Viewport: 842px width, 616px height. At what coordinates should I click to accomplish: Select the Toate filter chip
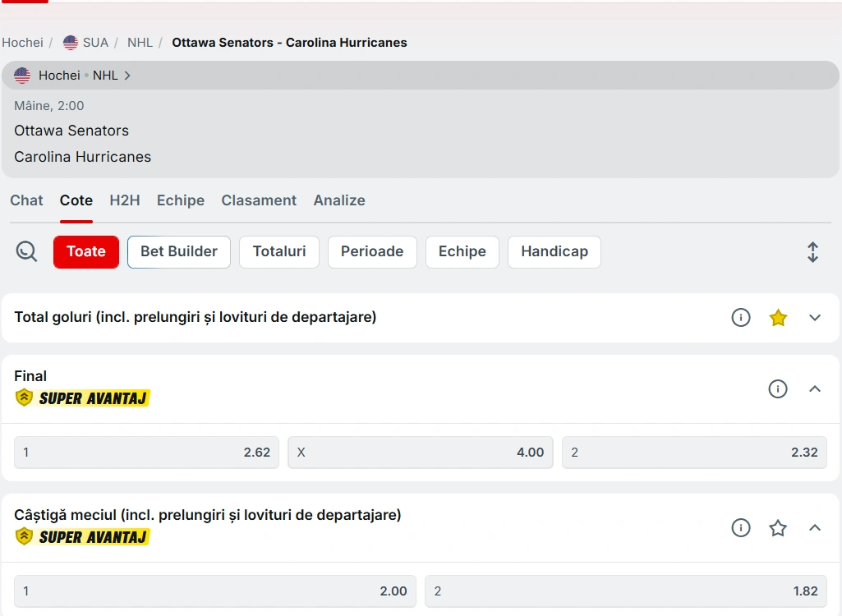[86, 252]
